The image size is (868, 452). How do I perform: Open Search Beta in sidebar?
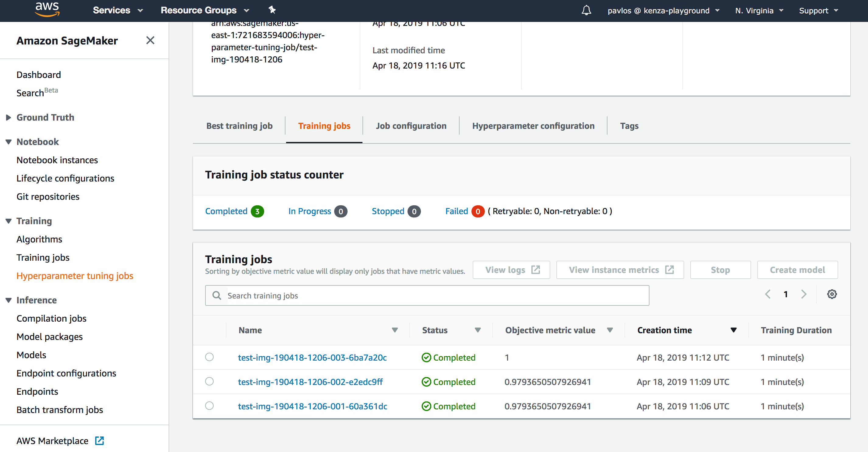pos(37,92)
